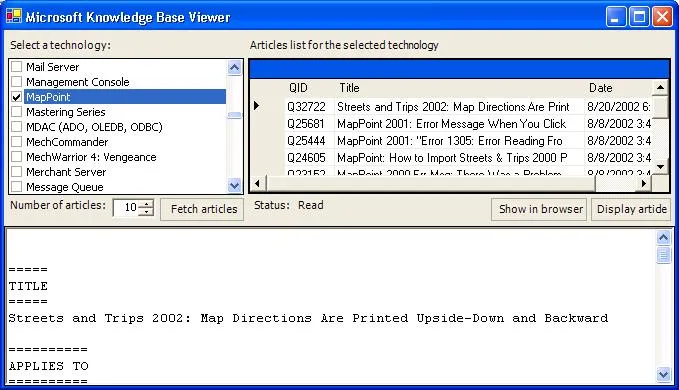Click the articles grid scroll-left arrow
679x390 pixels.
(x=258, y=184)
